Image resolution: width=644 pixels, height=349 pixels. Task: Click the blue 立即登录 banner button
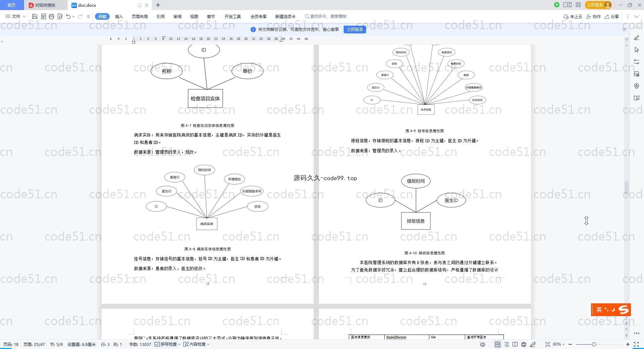point(355,30)
